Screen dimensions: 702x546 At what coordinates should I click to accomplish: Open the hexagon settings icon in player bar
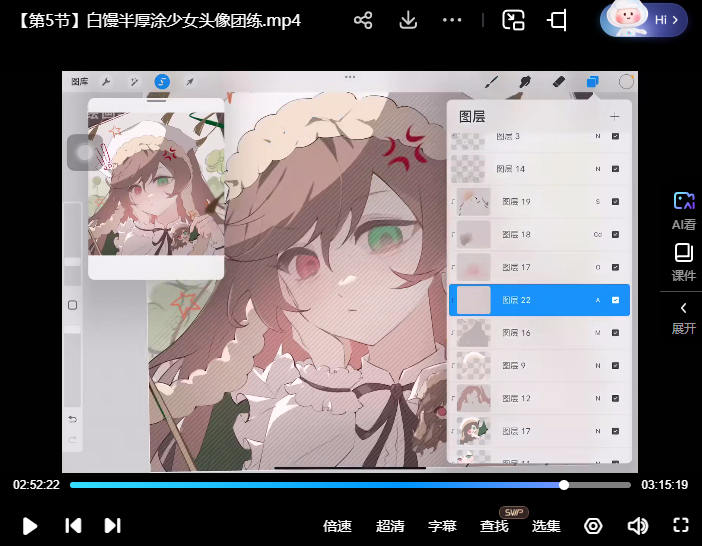(594, 526)
